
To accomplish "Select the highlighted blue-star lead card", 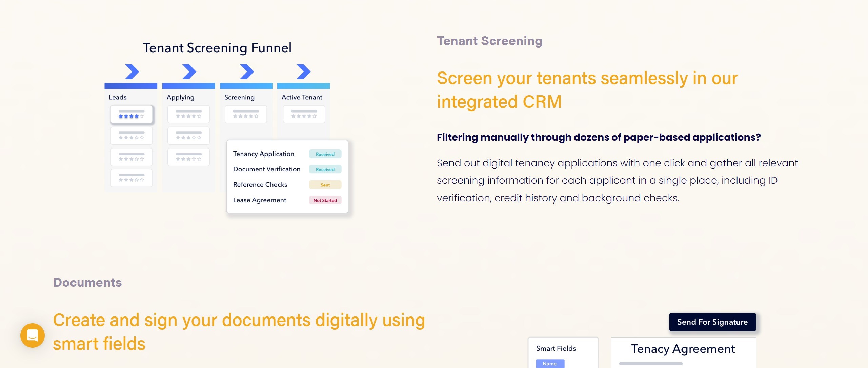I will (x=132, y=114).
